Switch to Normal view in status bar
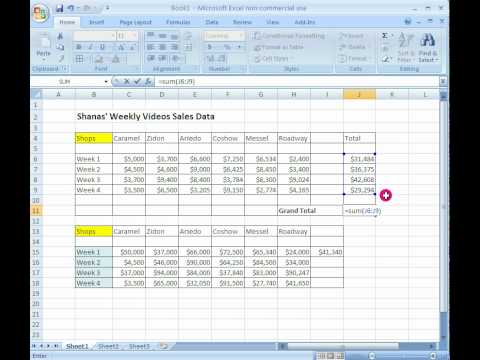 pyautogui.click(x=321, y=356)
